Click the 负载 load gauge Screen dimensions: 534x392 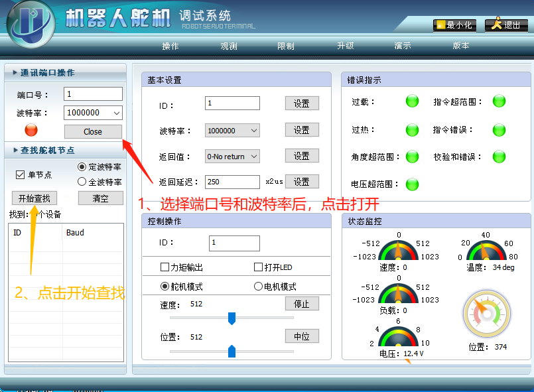point(398,293)
